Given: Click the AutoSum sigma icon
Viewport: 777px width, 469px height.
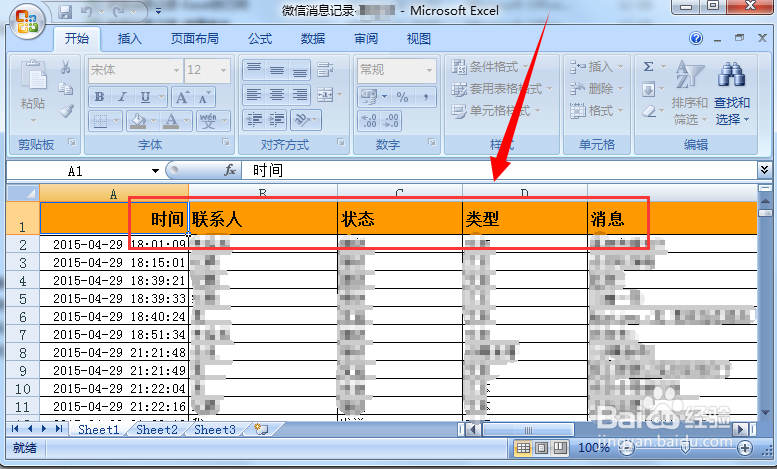Looking at the screenshot, I should click(x=648, y=66).
